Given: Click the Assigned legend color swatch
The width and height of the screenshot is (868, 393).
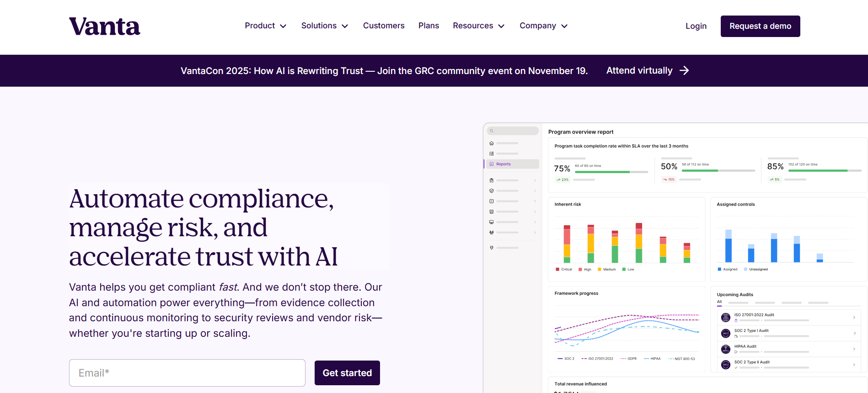Looking at the screenshot, I should (719, 269).
